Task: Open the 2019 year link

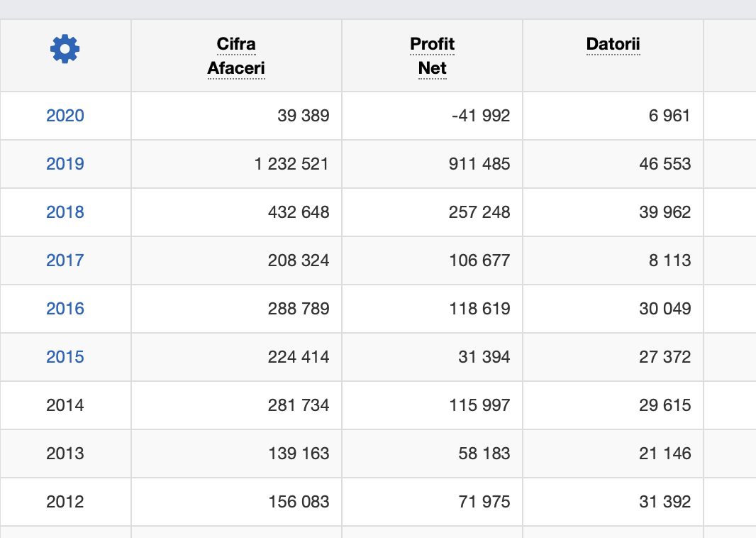Action: click(65, 164)
